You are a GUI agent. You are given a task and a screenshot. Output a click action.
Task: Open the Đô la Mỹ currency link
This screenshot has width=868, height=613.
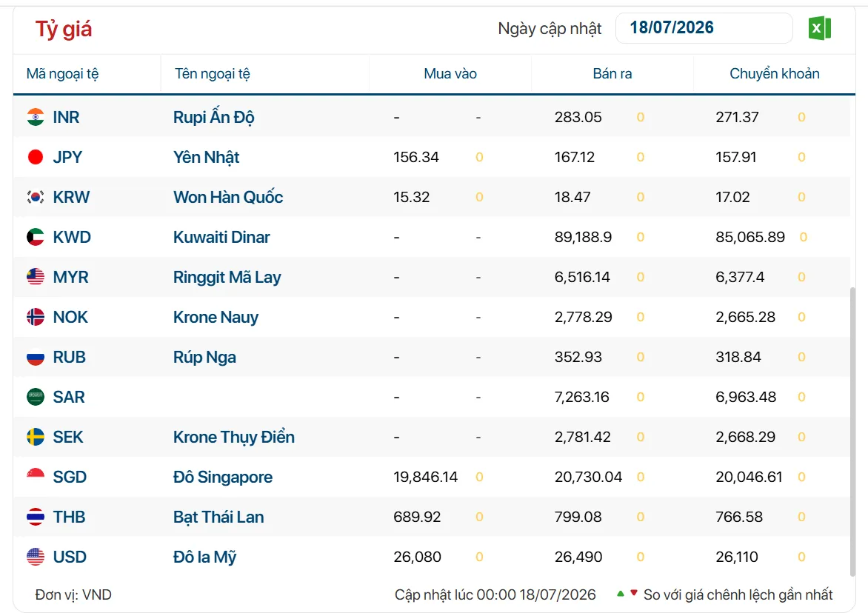click(x=205, y=557)
